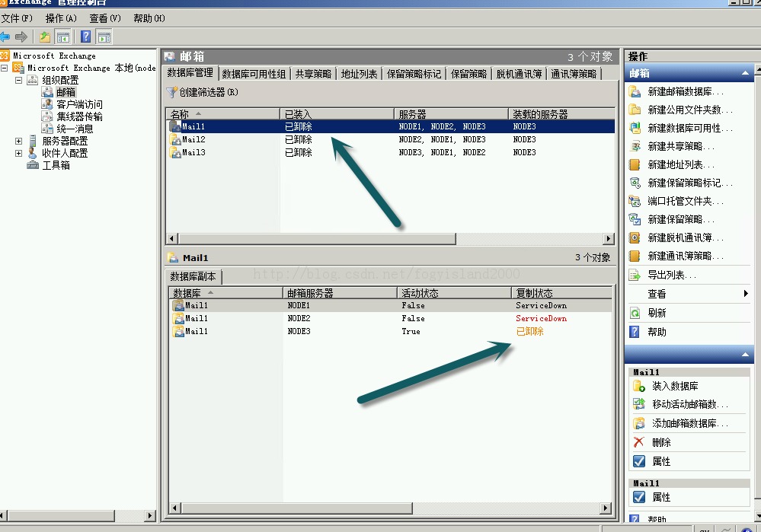Viewport: 761px width, 532px height.
Task: Click 属性 under the second Mail1 group
Action: (x=661, y=498)
